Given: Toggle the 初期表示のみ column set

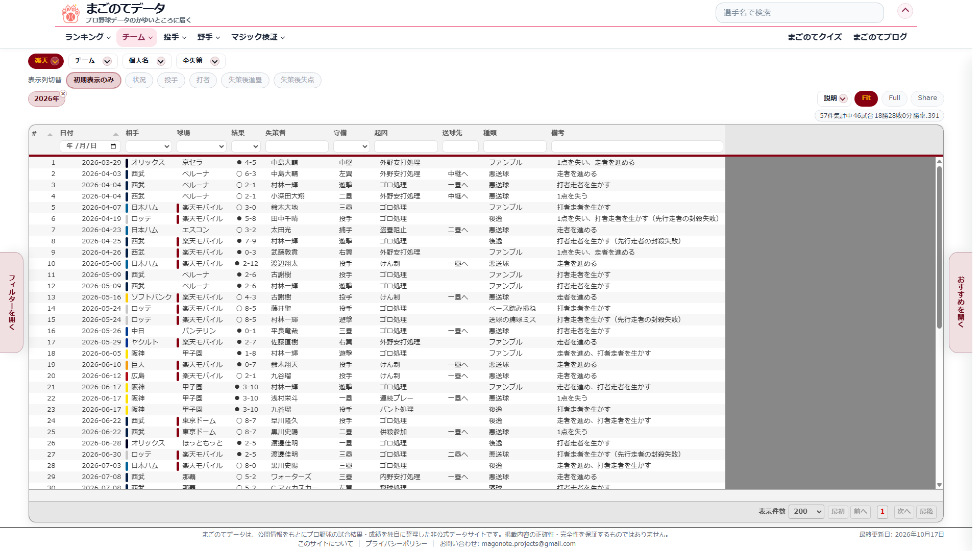Looking at the screenshot, I should click(93, 80).
